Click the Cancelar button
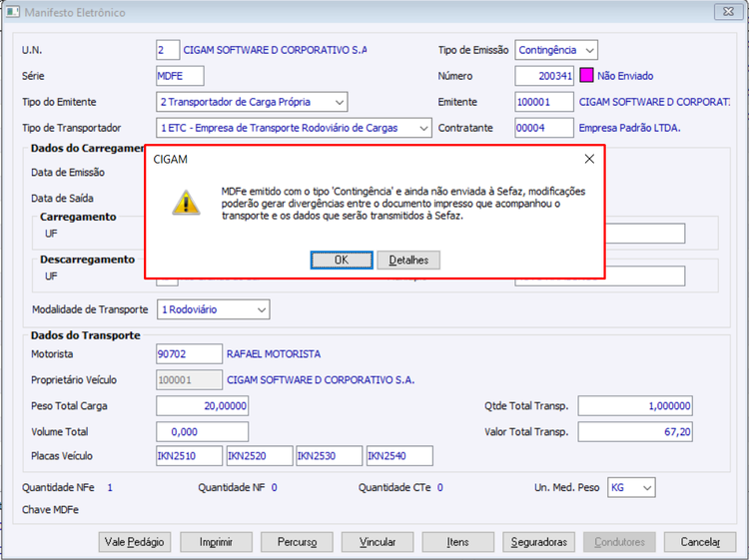 click(x=700, y=542)
